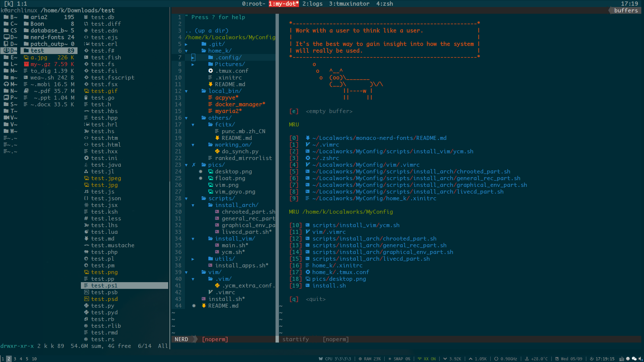Click the markdown arrow icon next to home_k README.md
The image size is (644, 362).
tap(210, 84)
